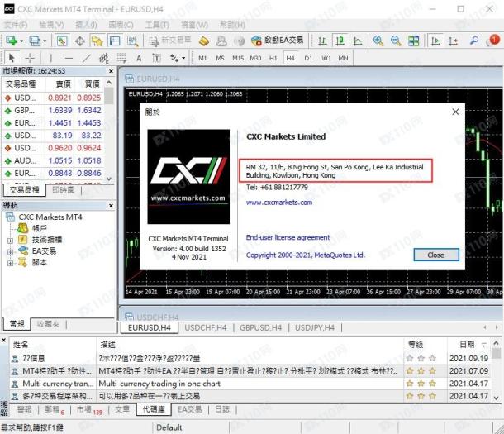
Task: Expand the 腳本 tree node
Action: tap(10, 263)
